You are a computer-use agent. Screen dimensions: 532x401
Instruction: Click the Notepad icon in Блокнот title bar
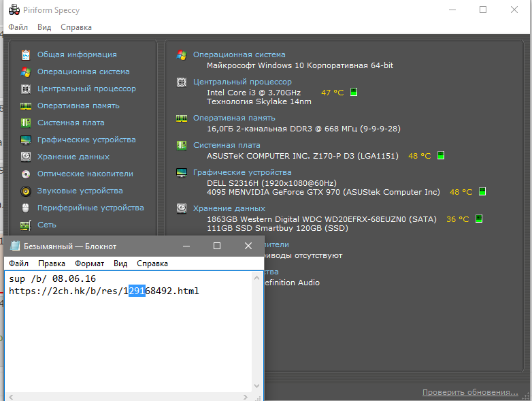[14, 246]
